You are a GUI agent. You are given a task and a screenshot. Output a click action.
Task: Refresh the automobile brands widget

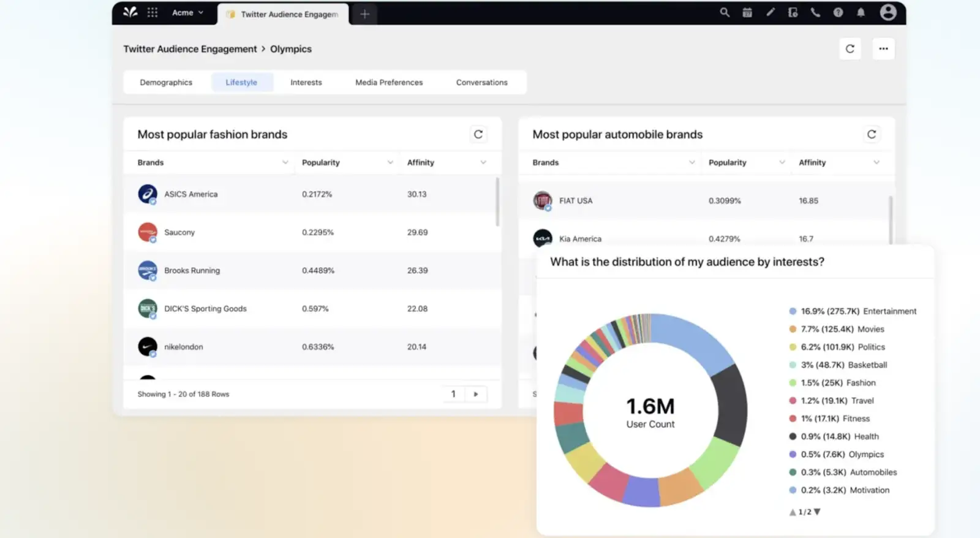pos(872,134)
